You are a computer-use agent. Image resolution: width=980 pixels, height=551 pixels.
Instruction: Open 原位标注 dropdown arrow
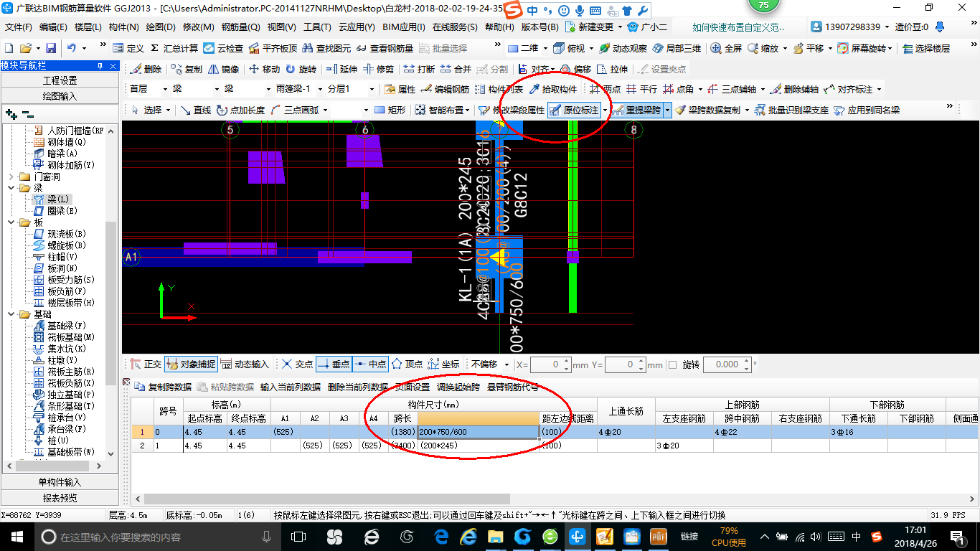point(605,110)
